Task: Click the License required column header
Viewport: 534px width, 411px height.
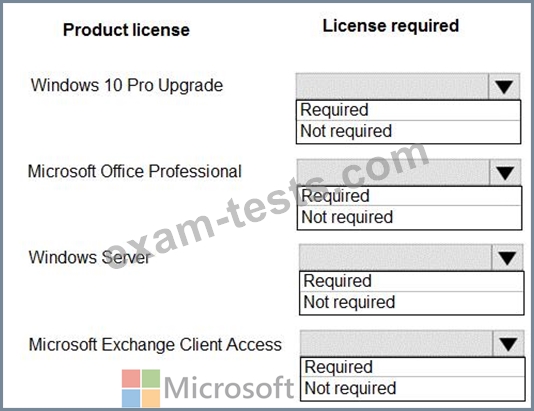Action: tap(391, 26)
